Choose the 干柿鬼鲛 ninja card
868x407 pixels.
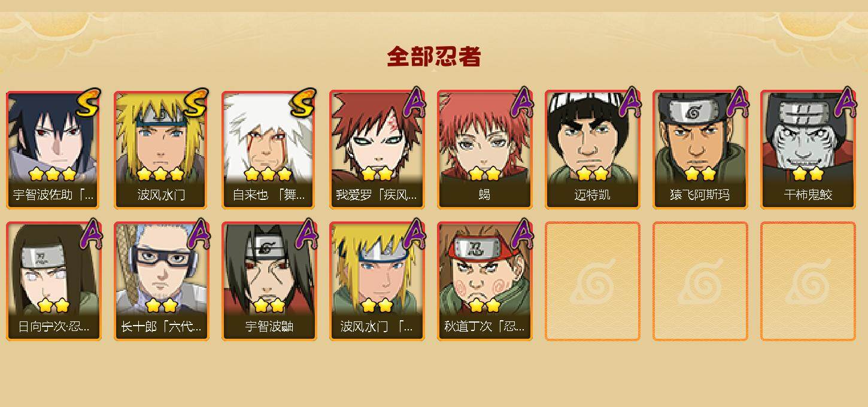point(808,150)
